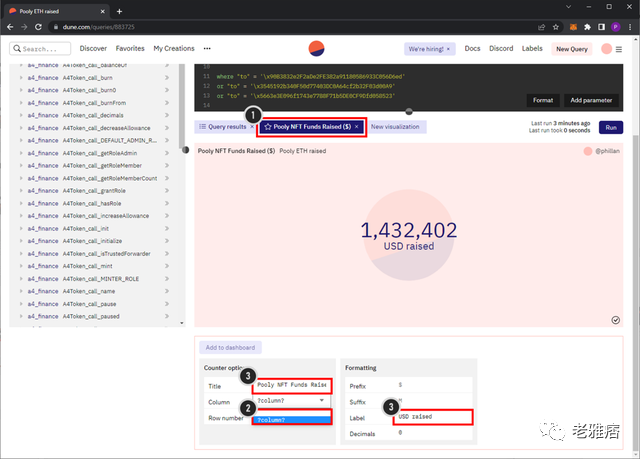Click the three-dots more menu in navigation

click(207, 49)
